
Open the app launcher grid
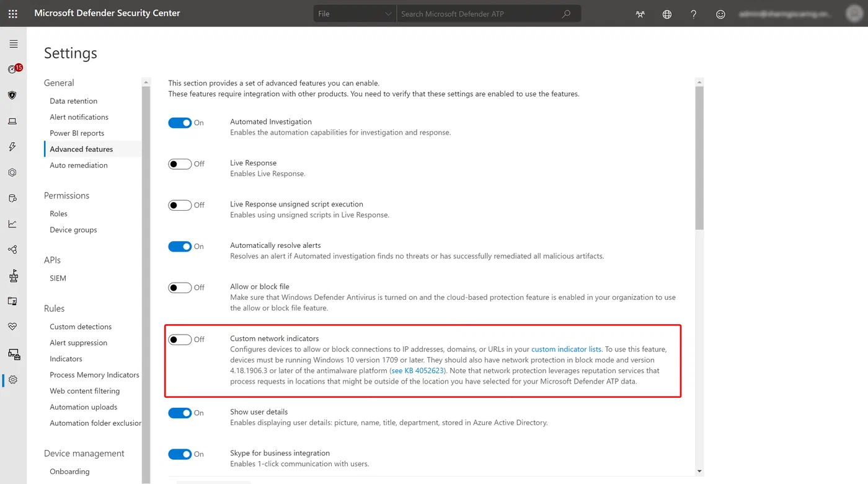(x=13, y=14)
